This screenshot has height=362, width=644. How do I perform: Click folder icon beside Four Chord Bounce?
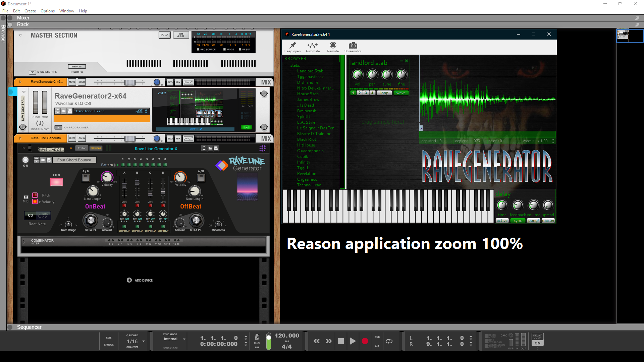pos(43,160)
